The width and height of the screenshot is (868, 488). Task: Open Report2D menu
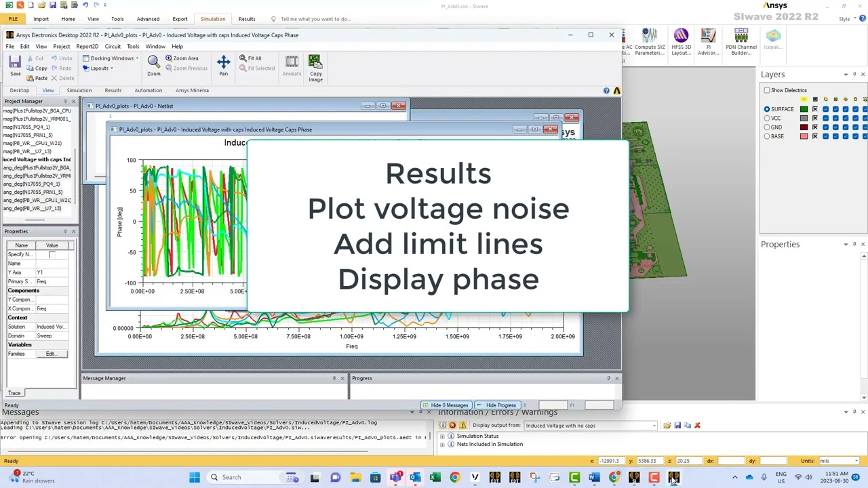pyautogui.click(x=87, y=47)
